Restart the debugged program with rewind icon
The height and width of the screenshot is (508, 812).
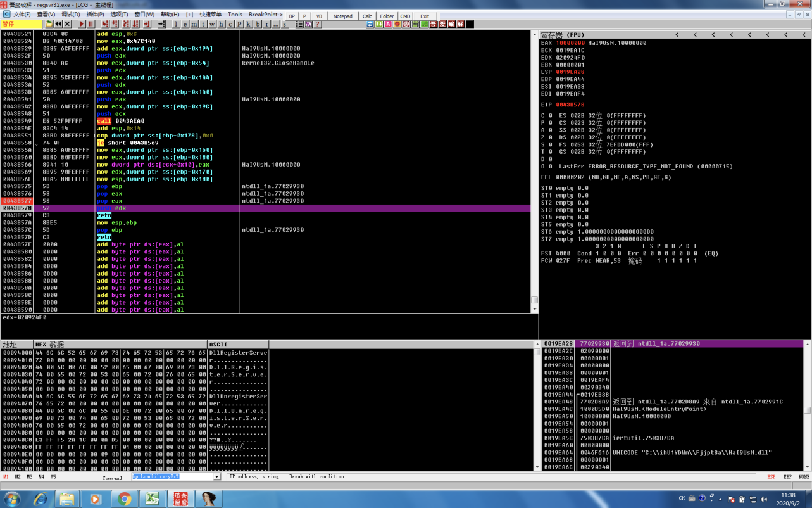[x=58, y=24]
